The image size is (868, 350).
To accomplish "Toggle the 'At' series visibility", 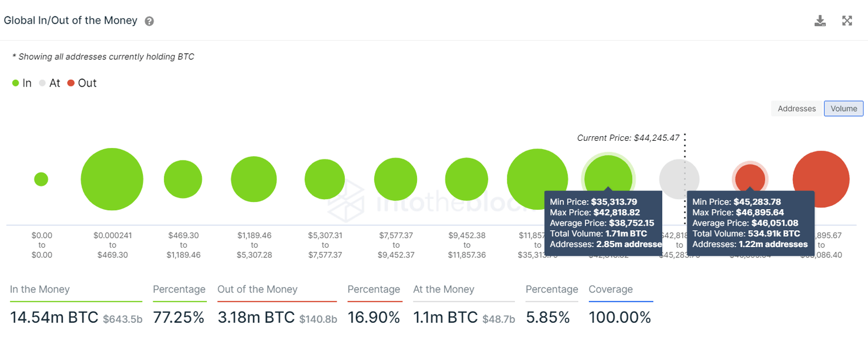I will [x=50, y=83].
